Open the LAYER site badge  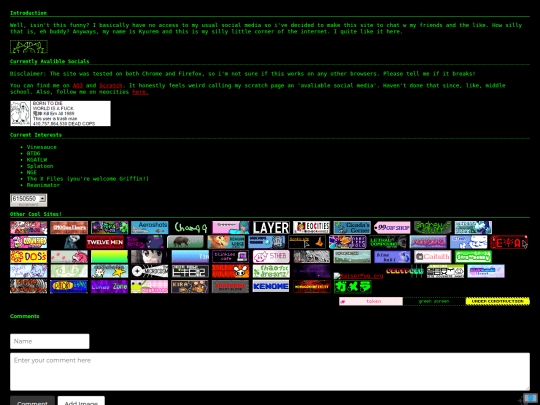point(271,228)
